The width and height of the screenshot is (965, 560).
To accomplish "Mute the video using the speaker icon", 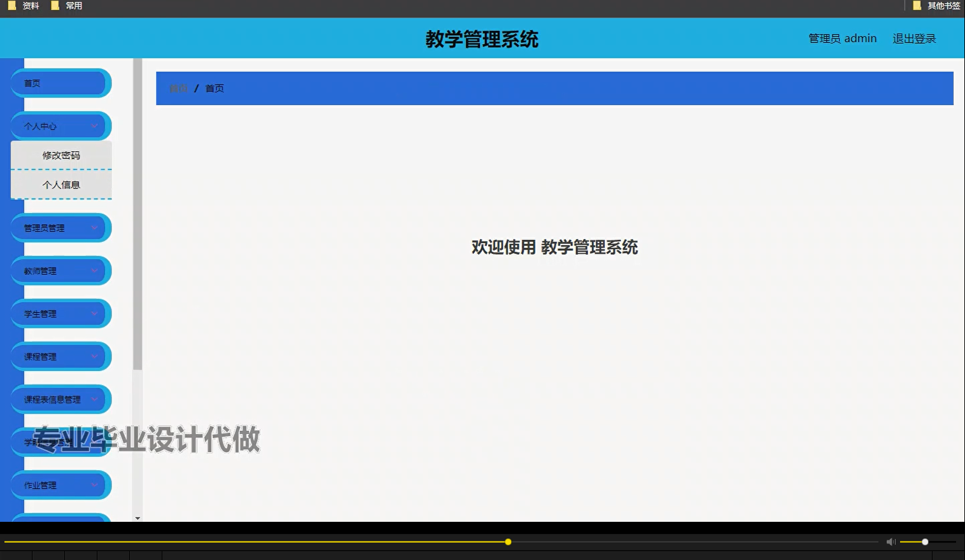I will tap(890, 542).
